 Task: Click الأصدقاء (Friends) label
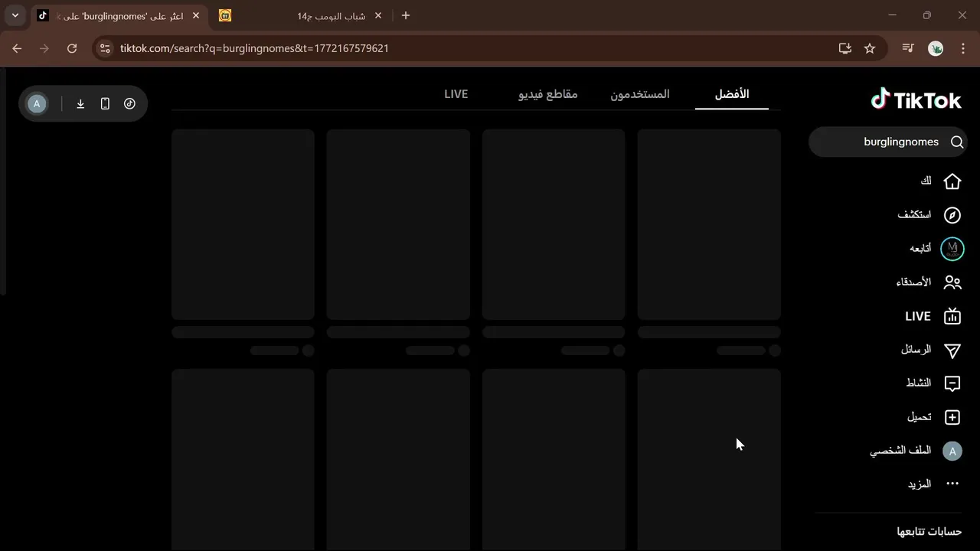click(914, 282)
